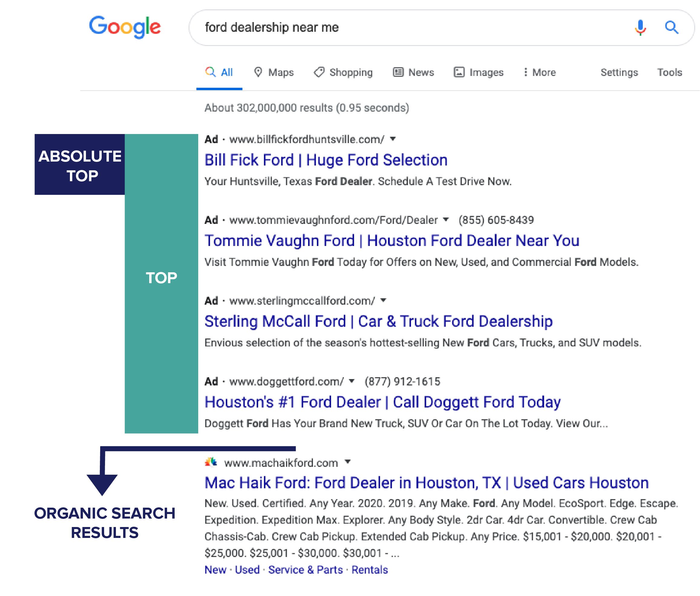Click the Images icon
The image size is (700, 596).
click(458, 72)
